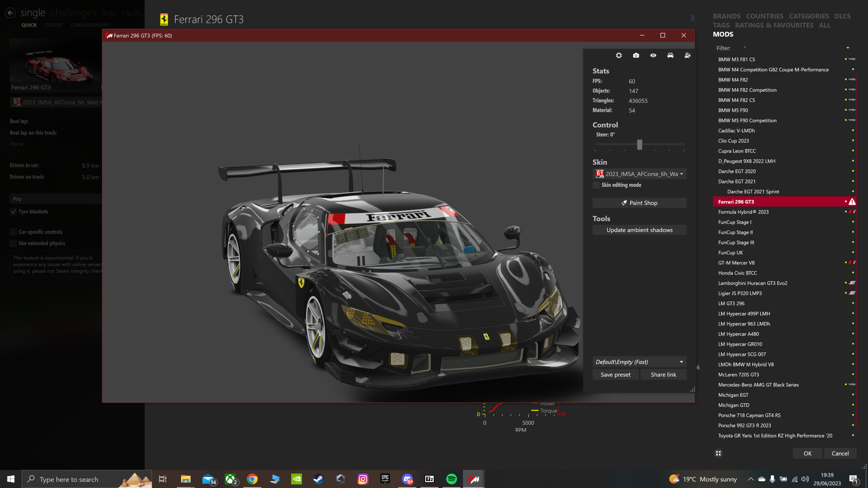Click warning icon on Ferrari 296 GT3 row

click(852, 202)
